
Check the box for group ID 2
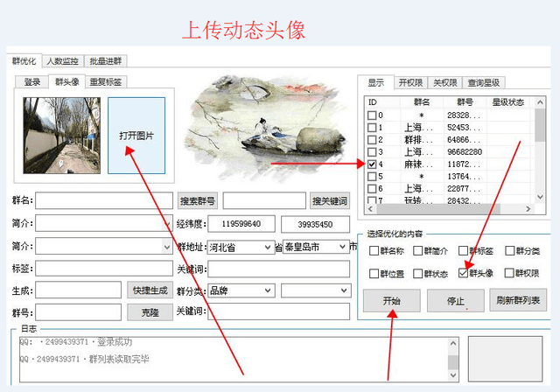tap(372, 140)
